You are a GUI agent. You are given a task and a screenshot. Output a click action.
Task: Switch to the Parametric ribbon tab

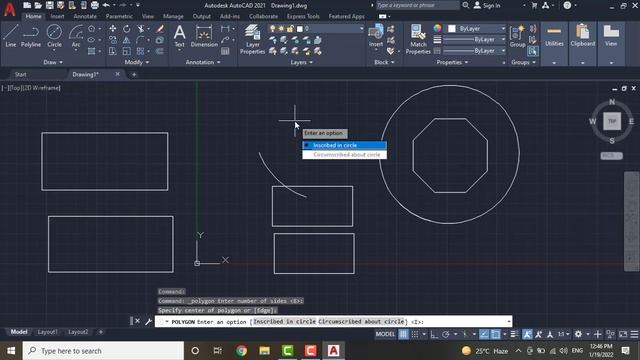click(119, 16)
